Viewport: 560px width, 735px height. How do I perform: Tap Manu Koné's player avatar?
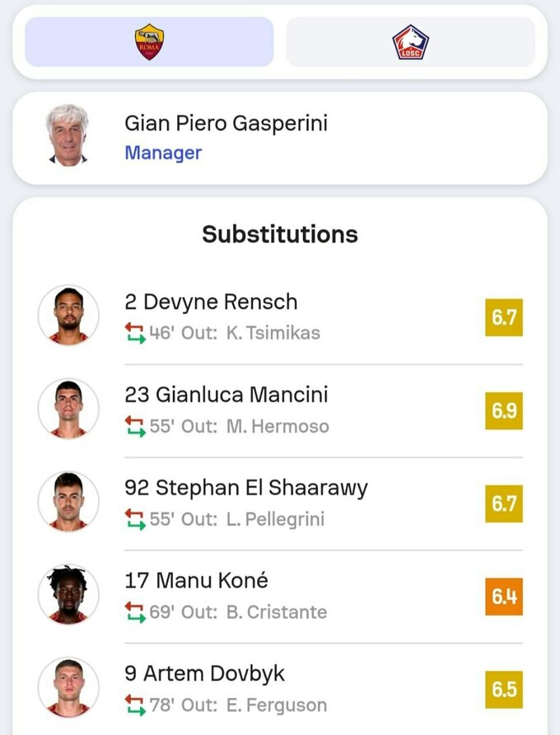[68, 595]
